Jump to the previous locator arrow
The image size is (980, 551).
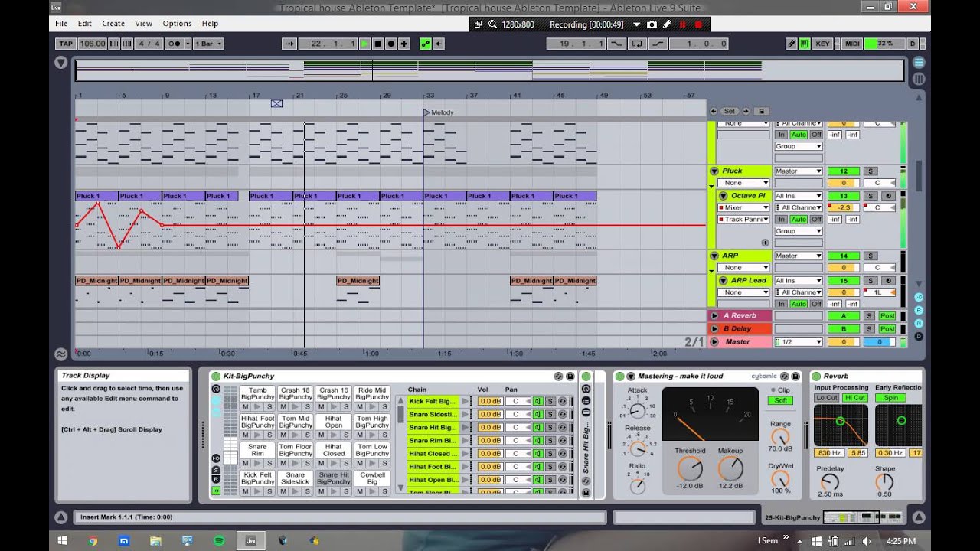coord(714,111)
